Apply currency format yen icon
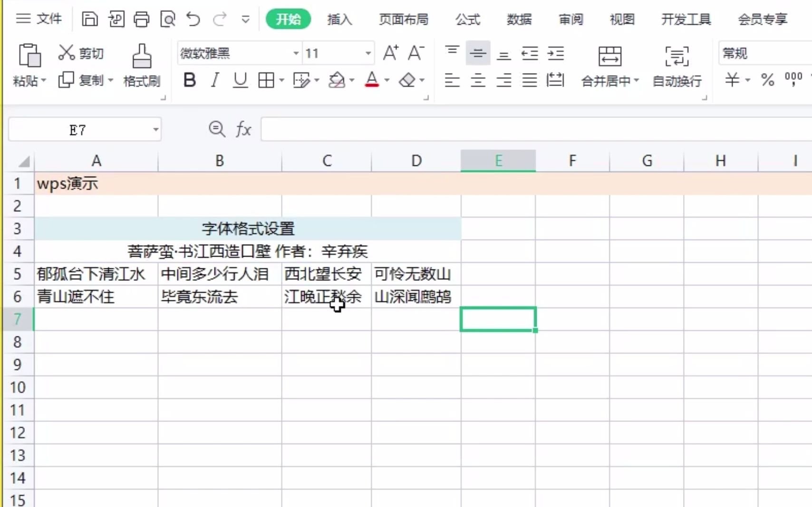This screenshot has width=812, height=507. click(x=732, y=79)
